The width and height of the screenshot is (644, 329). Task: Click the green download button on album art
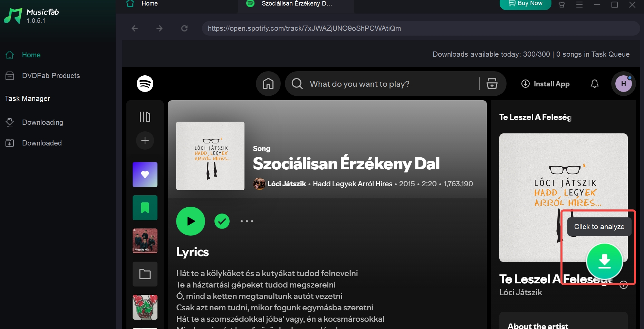point(604,261)
